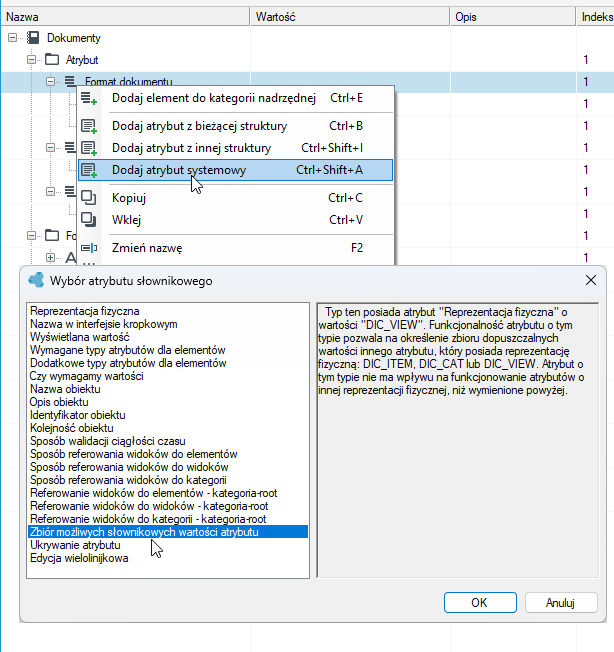Click the Dokumenty notebook icon
Viewport: 614px width, 652px height.
(x=33, y=38)
